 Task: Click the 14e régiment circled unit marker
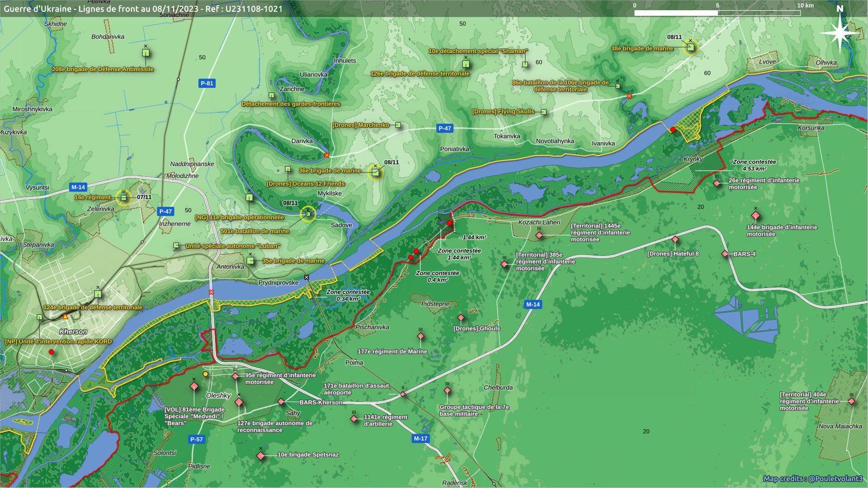123,197
